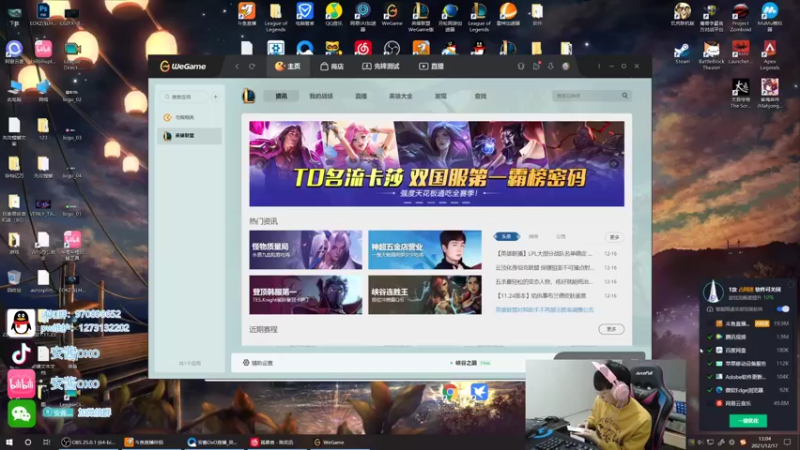Screen dimensions: 800x450
Task: Open the TikTok icon on the desktop
Action: [x=21, y=354]
